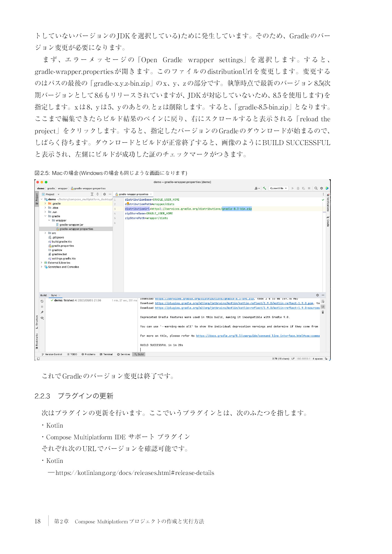Collapse the wrapper folder in project tree
Image resolution: width=392 pixels, height=554 pixels.
tap(49, 220)
